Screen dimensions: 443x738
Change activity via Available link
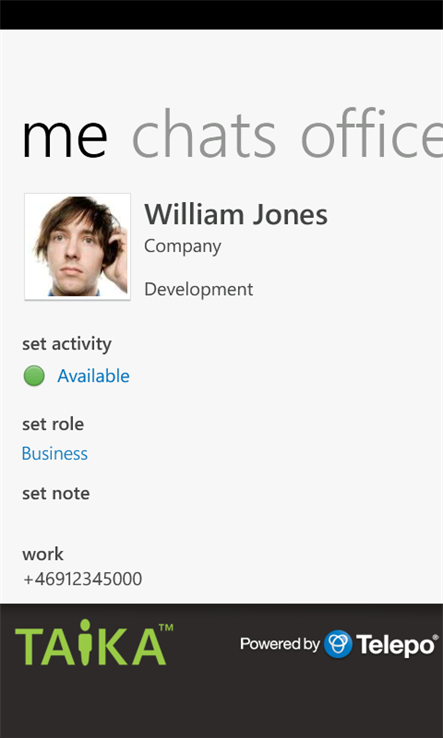coord(93,376)
